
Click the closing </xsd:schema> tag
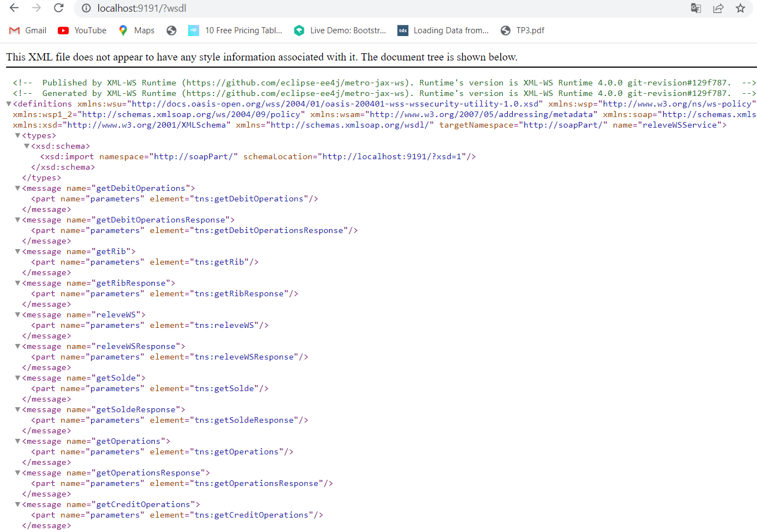coord(63,167)
